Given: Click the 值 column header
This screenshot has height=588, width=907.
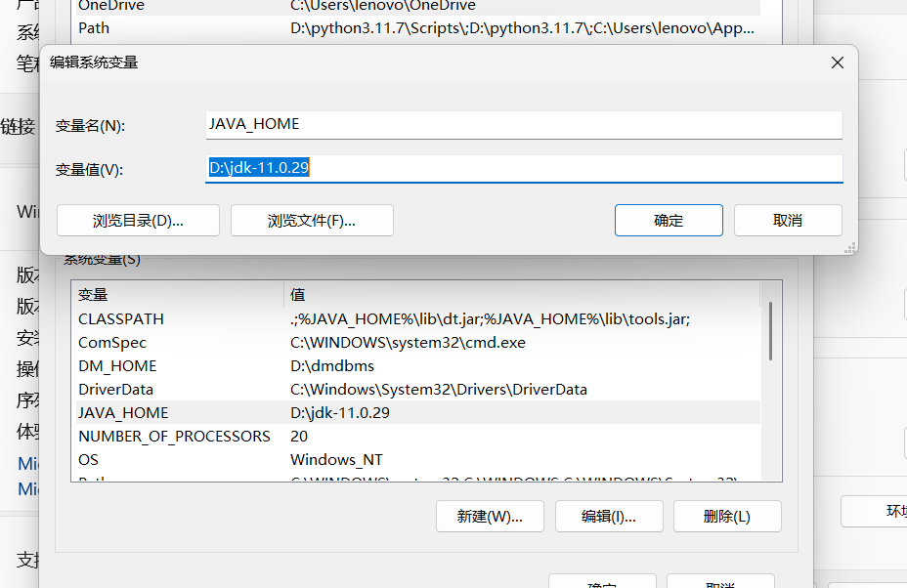Looking at the screenshot, I should tap(522, 294).
